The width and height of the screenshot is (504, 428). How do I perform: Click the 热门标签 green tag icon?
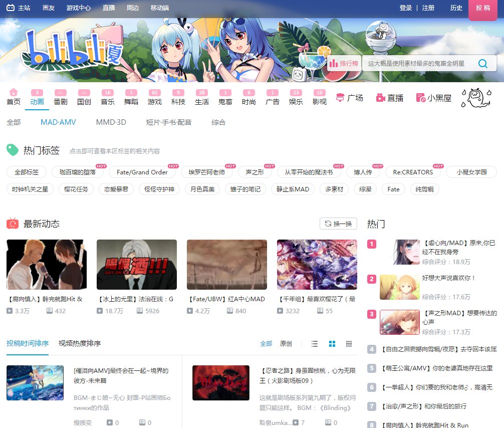(12, 150)
